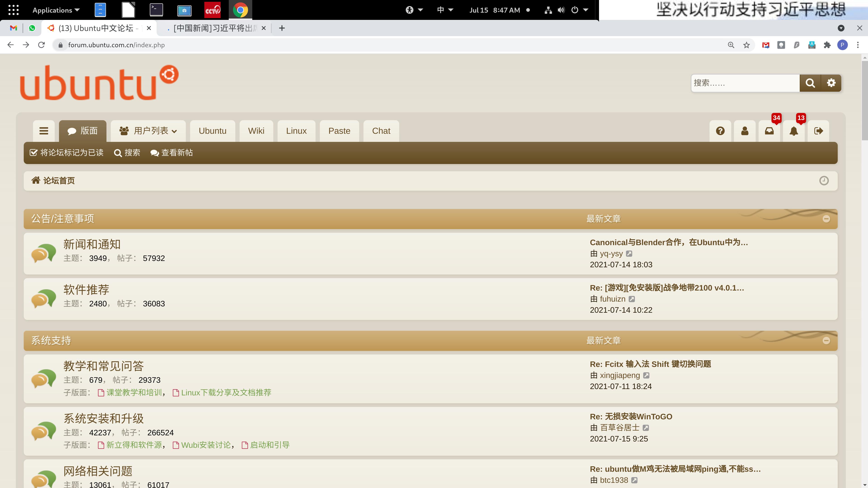Image resolution: width=868 pixels, height=488 pixels.
Task: Open the Ubuntu nav tab
Action: [x=213, y=131]
